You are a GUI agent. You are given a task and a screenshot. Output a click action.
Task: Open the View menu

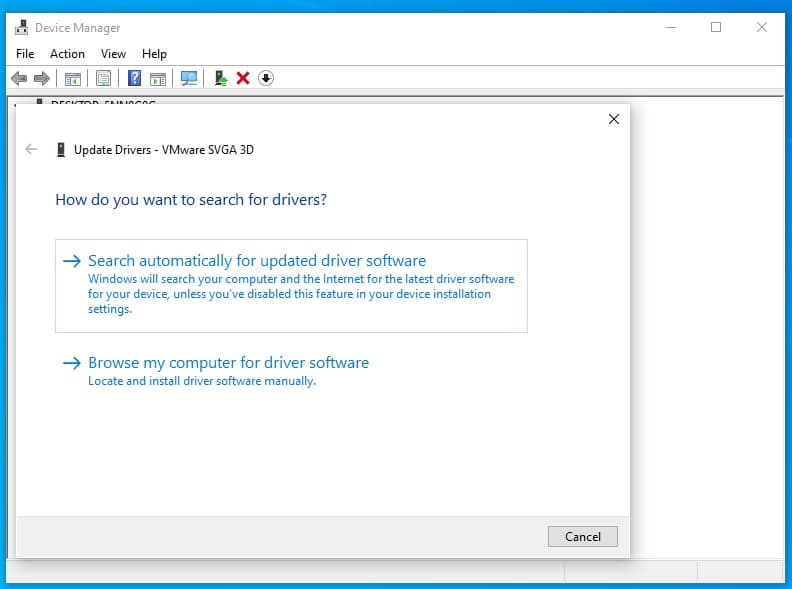click(113, 54)
